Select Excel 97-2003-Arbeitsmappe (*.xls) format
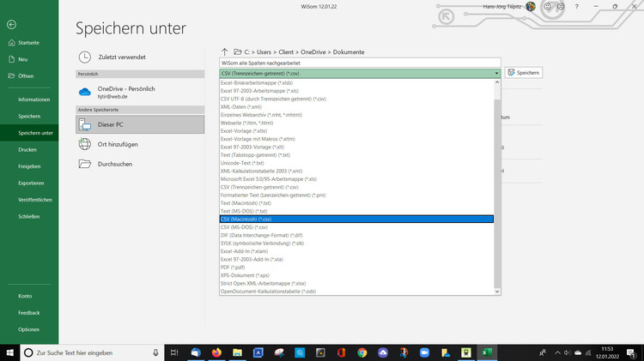This screenshot has width=644, height=361. [x=356, y=91]
